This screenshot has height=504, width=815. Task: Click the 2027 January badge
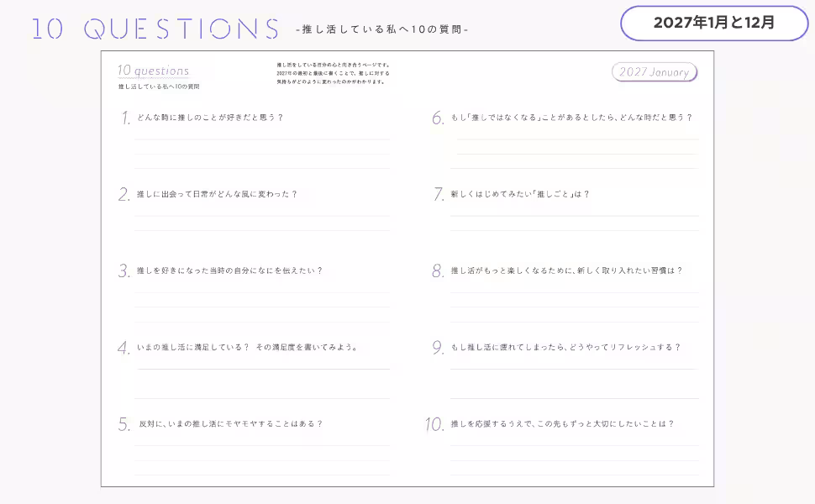pyautogui.click(x=655, y=72)
